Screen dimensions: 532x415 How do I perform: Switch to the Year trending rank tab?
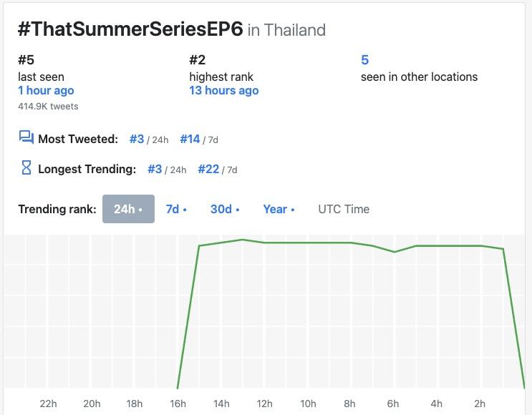(x=279, y=209)
